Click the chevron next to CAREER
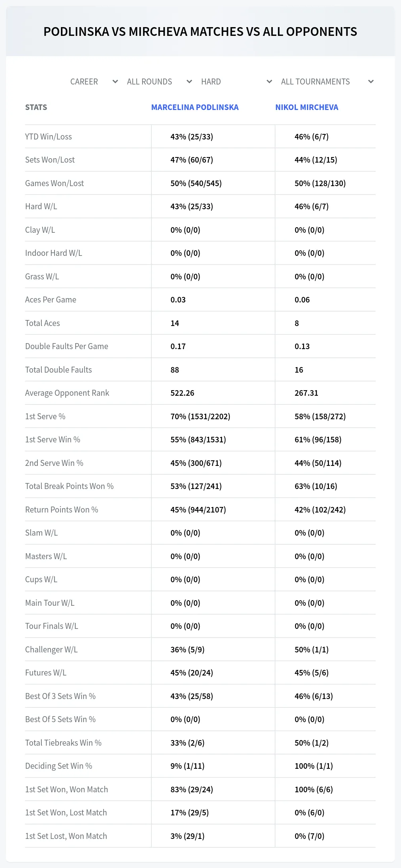 (115, 82)
